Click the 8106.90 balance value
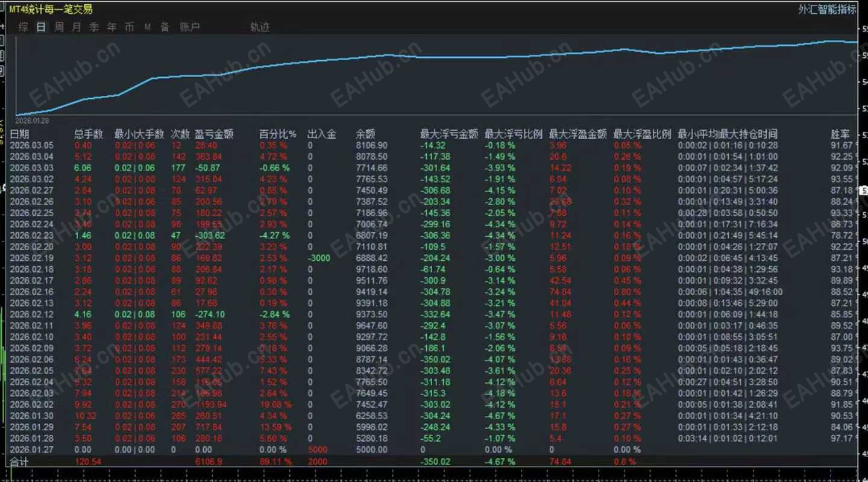Image resolution: width=868 pixels, height=482 pixels. click(x=371, y=145)
